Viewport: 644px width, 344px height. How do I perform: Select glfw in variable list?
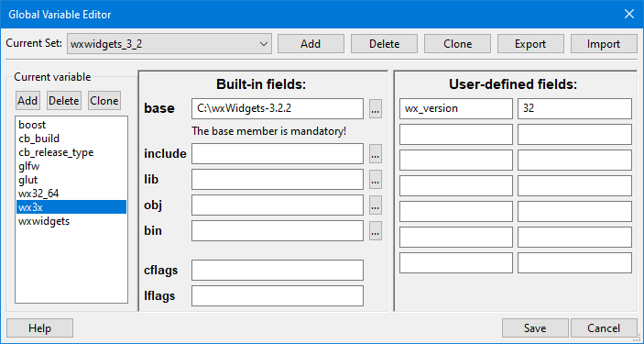point(71,166)
